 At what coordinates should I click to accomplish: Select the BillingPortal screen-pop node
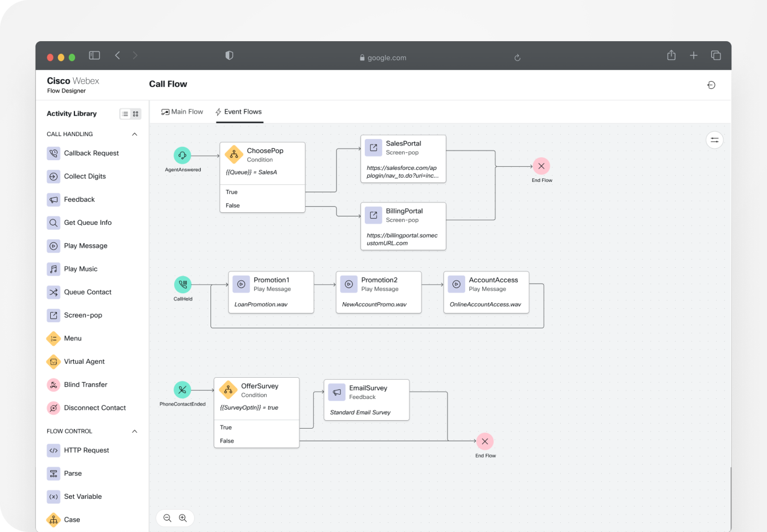click(x=403, y=226)
